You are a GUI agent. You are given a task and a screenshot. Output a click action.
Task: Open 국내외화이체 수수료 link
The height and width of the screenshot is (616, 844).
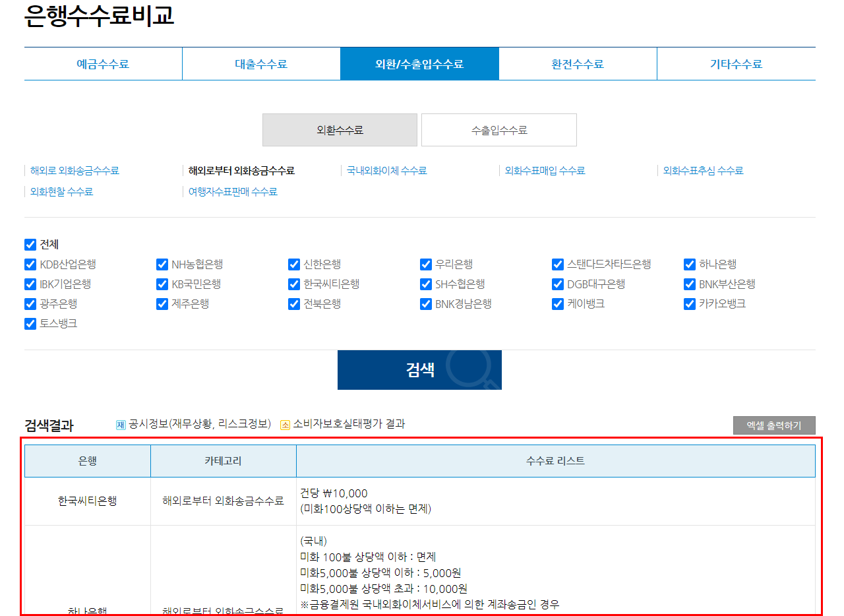point(387,171)
